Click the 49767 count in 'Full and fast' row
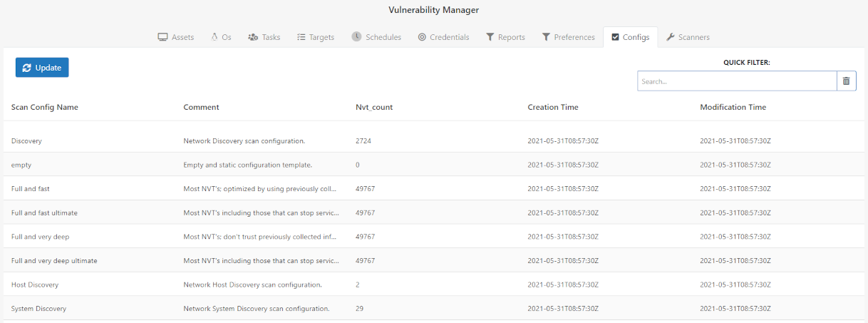This screenshot has width=868, height=323. (x=365, y=189)
